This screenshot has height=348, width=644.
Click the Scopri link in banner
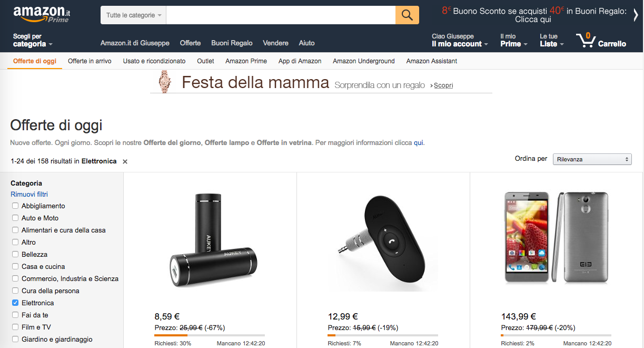(443, 85)
